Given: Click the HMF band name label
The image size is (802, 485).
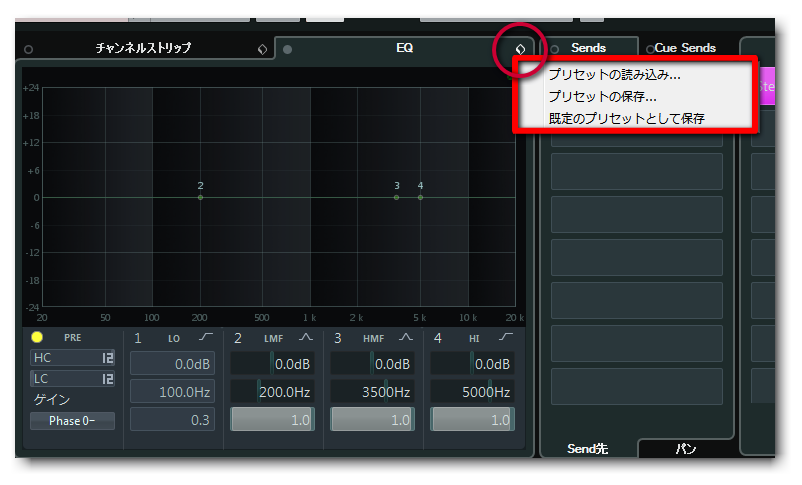Looking at the screenshot, I should 373,339.
